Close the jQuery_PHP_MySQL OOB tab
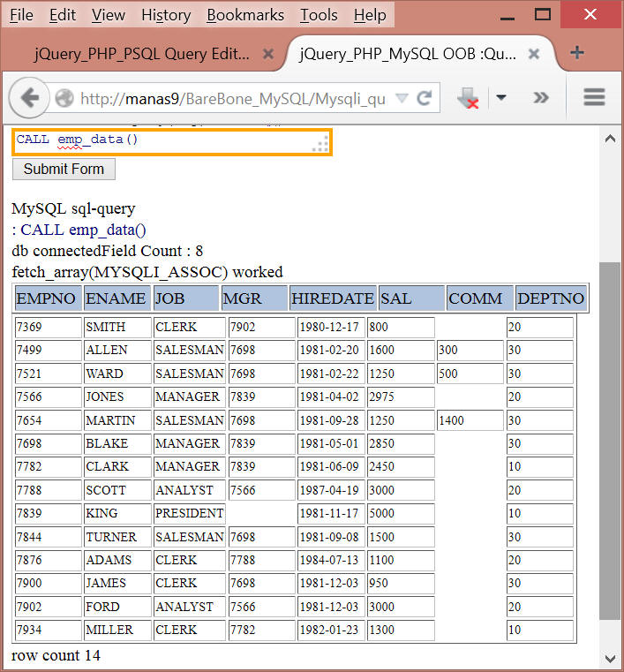Screen dimensions: 624x672 pyautogui.click(x=534, y=54)
